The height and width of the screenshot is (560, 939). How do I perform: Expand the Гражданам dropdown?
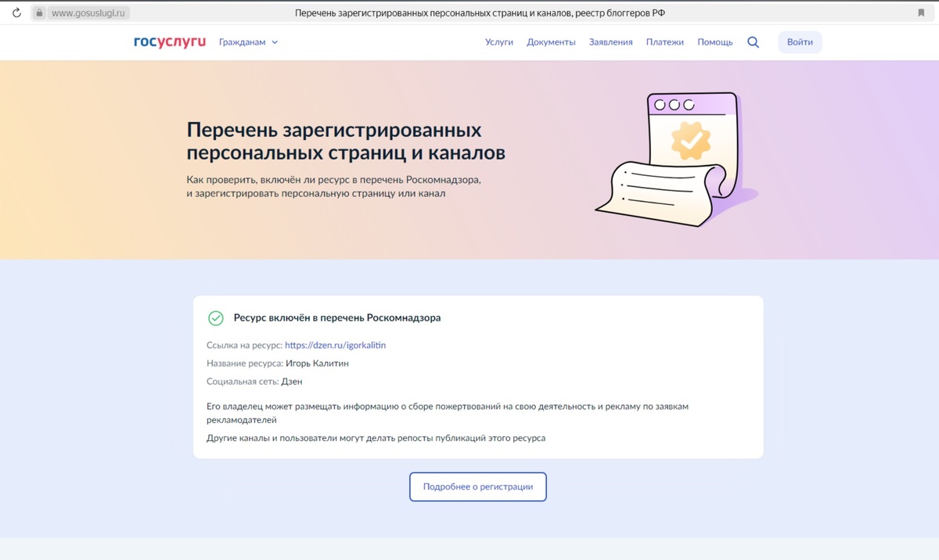pos(248,42)
